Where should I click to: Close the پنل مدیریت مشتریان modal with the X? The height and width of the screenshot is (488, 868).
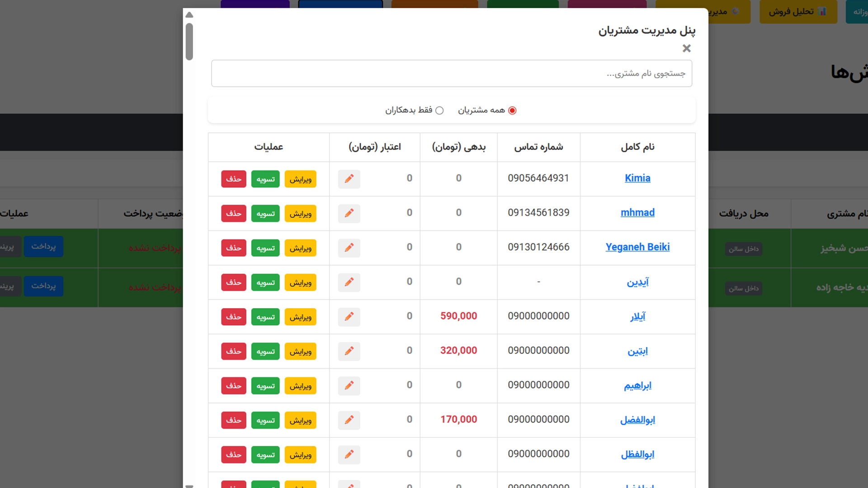point(686,48)
